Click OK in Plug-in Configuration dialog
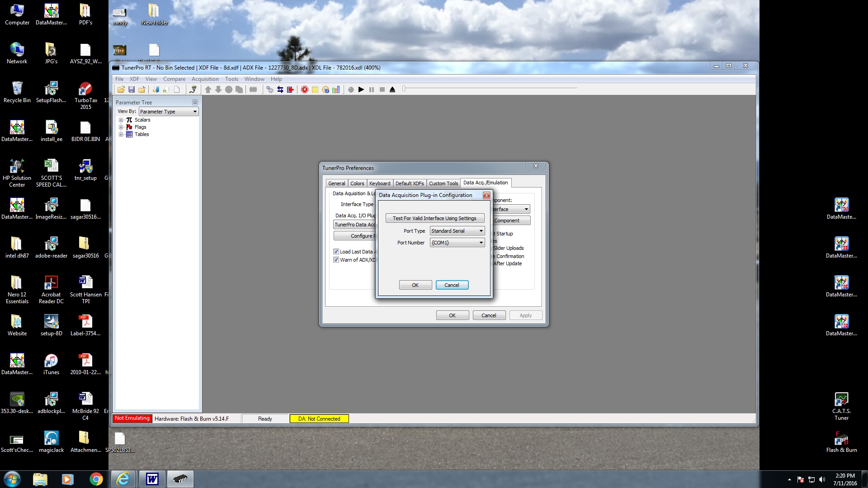 [415, 285]
